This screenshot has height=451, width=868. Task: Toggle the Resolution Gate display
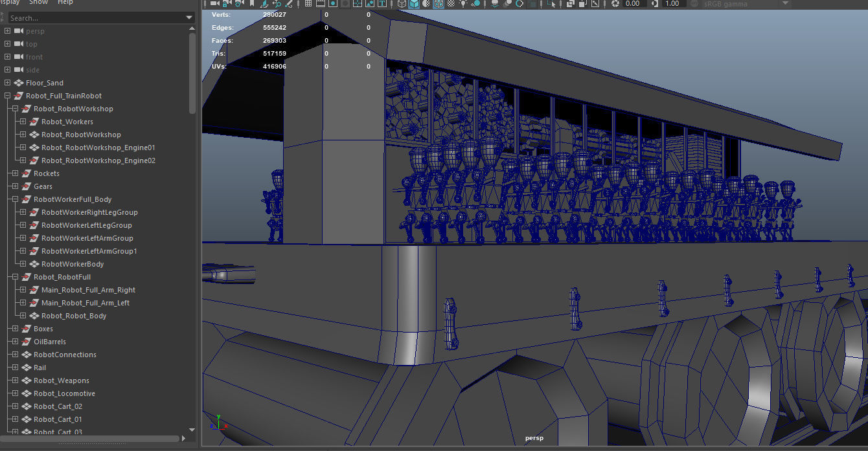point(333,4)
